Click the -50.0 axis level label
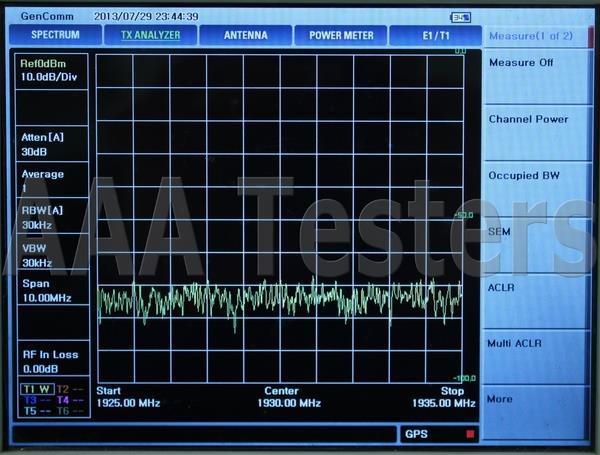Viewport: 600px width, 455px height. (x=463, y=215)
